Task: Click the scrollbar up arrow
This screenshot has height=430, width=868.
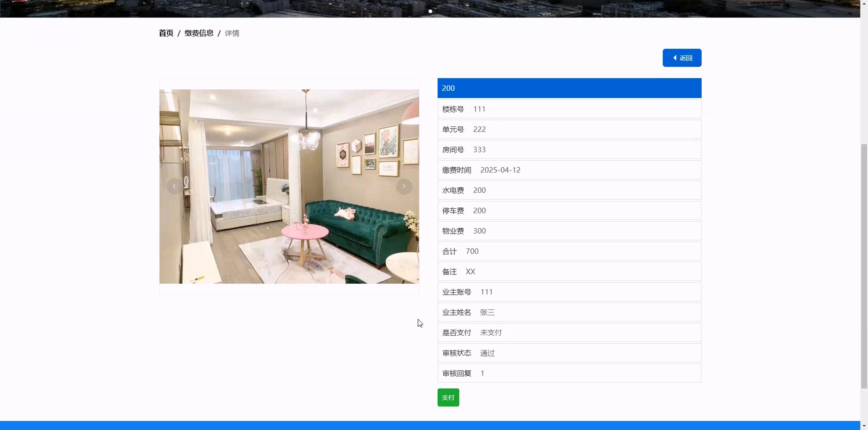Action: pos(864,3)
